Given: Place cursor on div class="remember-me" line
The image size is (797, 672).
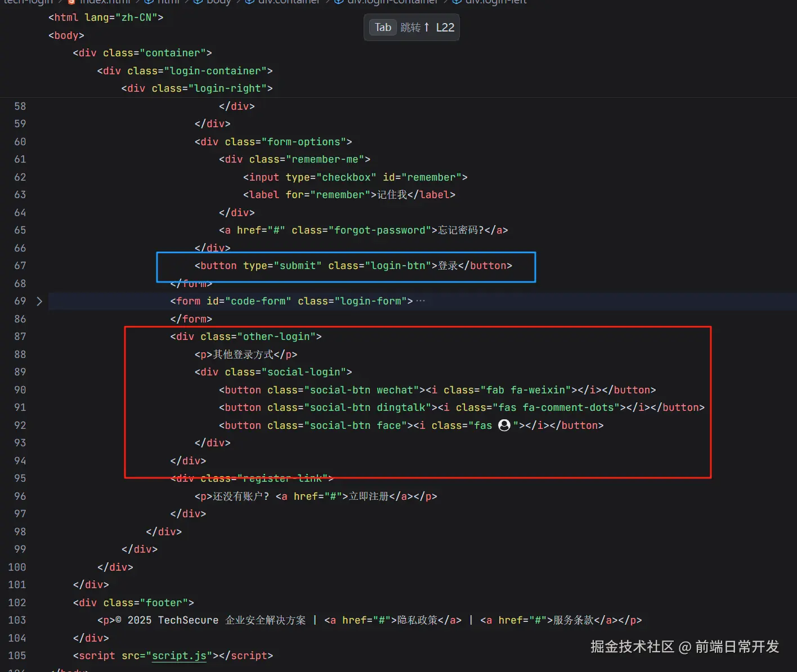Looking at the screenshot, I should pos(294,159).
